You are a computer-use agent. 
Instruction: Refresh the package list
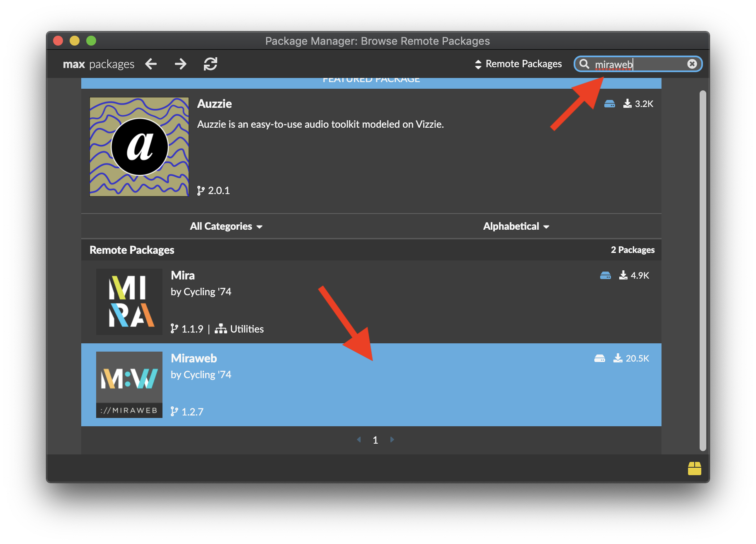pos(211,64)
